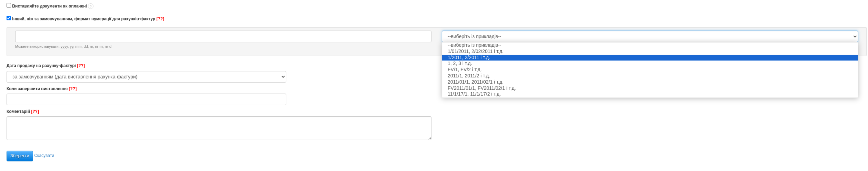Choose the '1/2011, 2/2011 і т.д.' option
This screenshot has height=171, width=868.
point(468,58)
